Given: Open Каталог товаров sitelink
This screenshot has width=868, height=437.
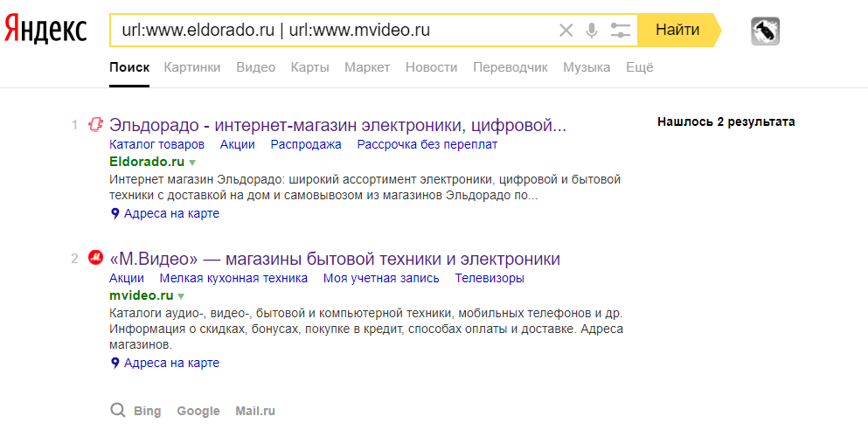Looking at the screenshot, I should pyautogui.click(x=156, y=144).
